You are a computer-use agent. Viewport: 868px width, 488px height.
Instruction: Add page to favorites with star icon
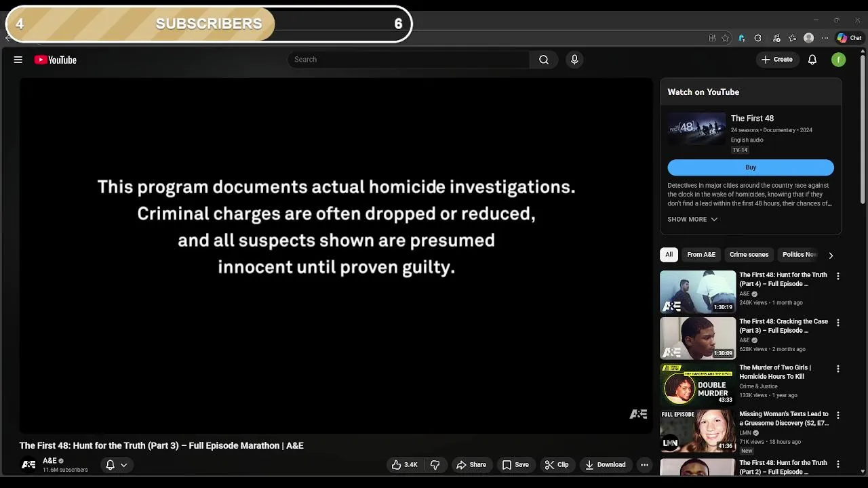click(x=725, y=38)
